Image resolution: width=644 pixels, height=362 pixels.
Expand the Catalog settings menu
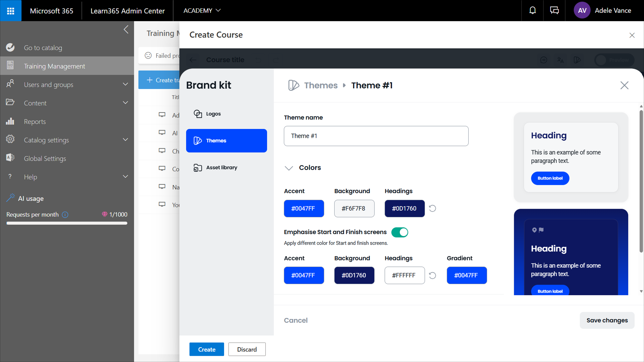click(125, 140)
